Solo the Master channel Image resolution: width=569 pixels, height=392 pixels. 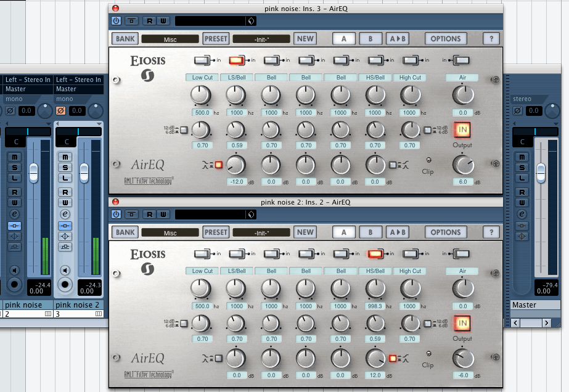click(x=522, y=167)
